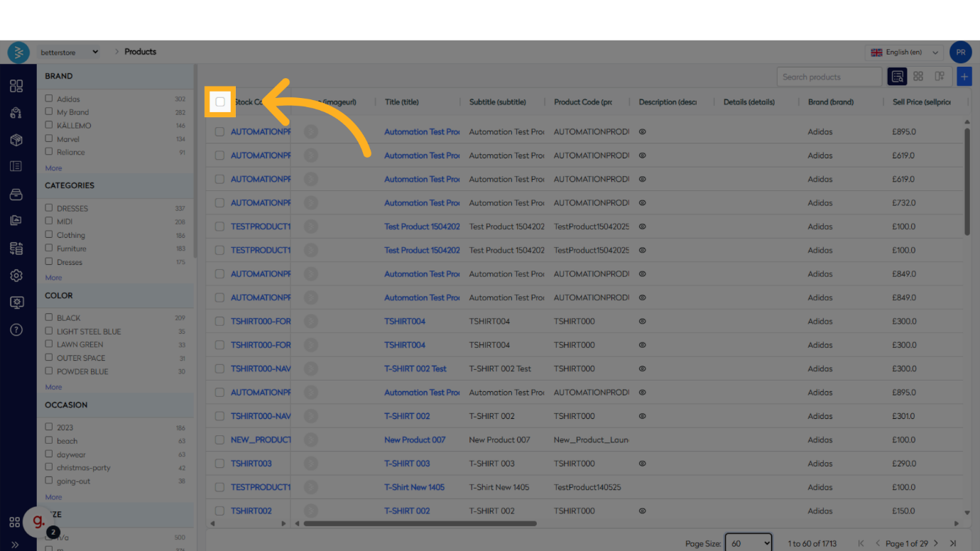Switch to grid view of products
Image resolution: width=980 pixels, height=551 pixels.
pyautogui.click(x=918, y=77)
